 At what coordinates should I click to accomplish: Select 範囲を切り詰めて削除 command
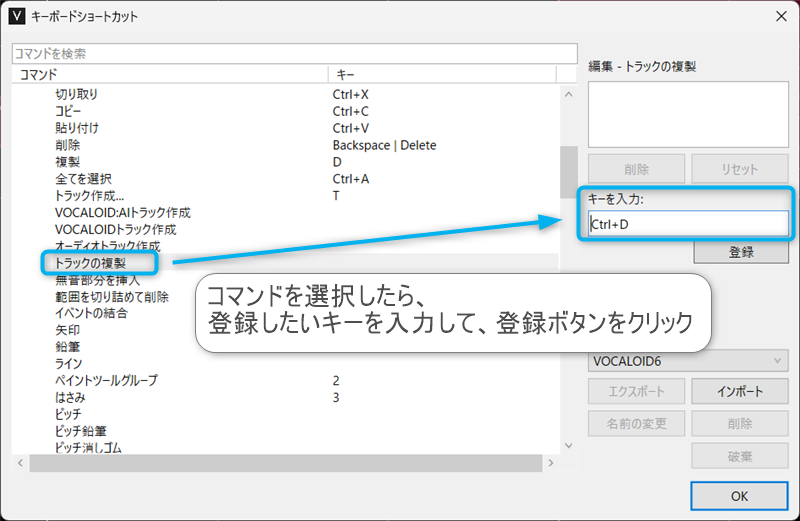coord(112,296)
